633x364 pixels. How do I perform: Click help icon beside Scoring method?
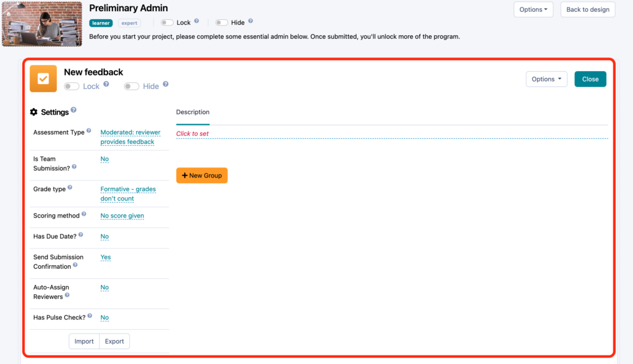(84, 215)
